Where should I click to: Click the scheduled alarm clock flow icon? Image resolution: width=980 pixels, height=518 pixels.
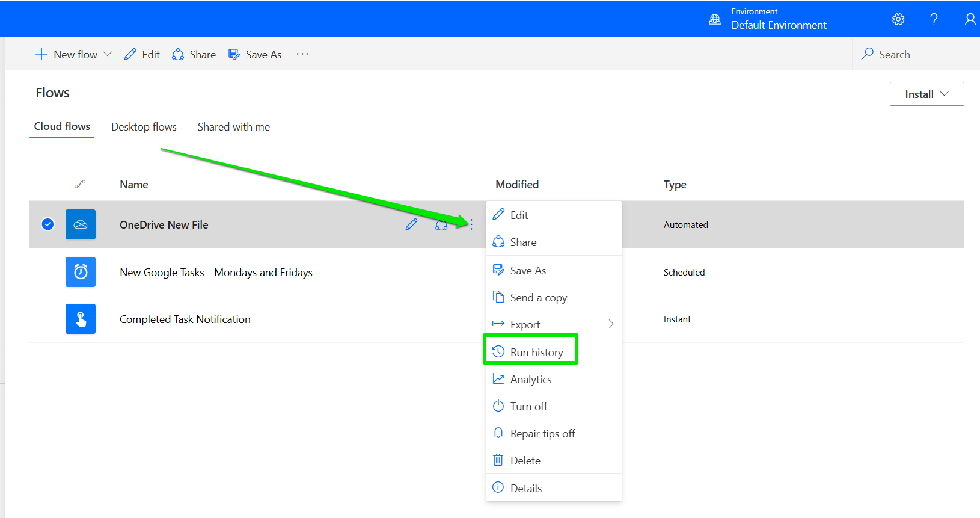click(x=81, y=272)
